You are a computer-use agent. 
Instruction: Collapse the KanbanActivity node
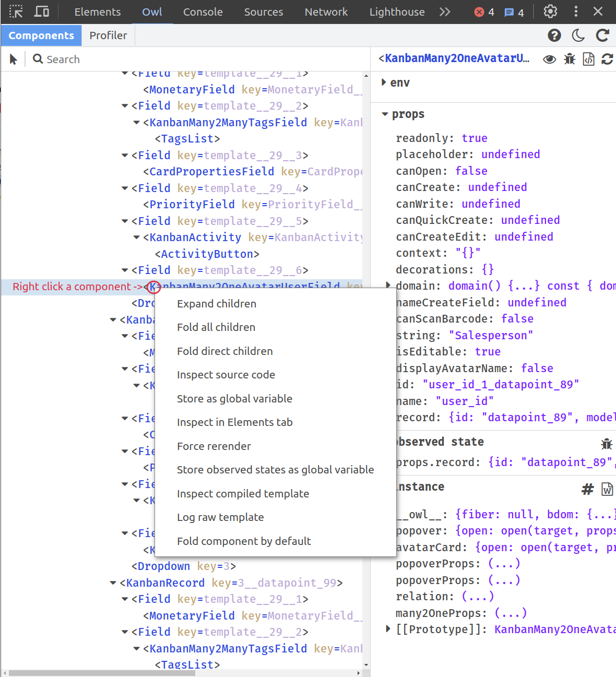coord(137,237)
